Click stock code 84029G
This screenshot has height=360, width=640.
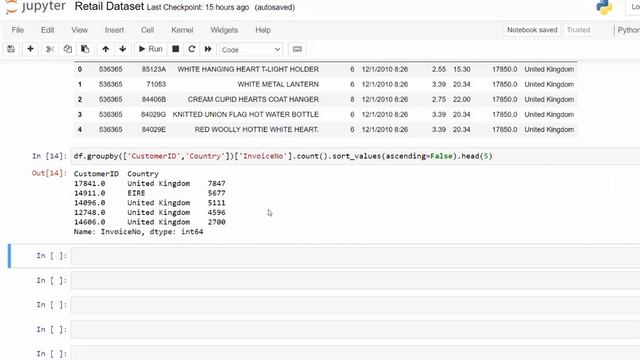(153, 115)
